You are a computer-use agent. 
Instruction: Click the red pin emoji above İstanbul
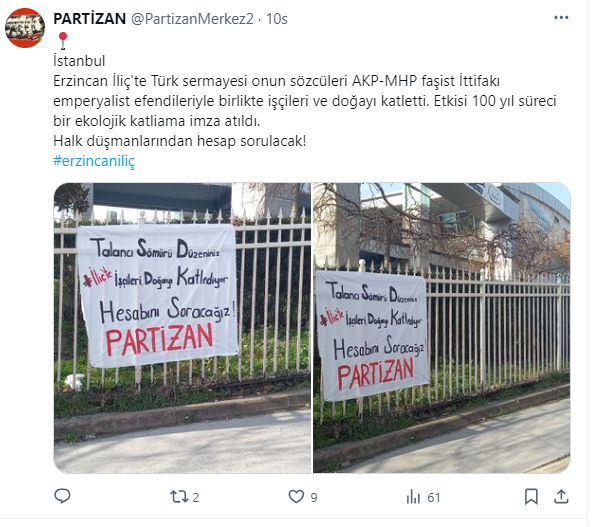click(x=63, y=41)
